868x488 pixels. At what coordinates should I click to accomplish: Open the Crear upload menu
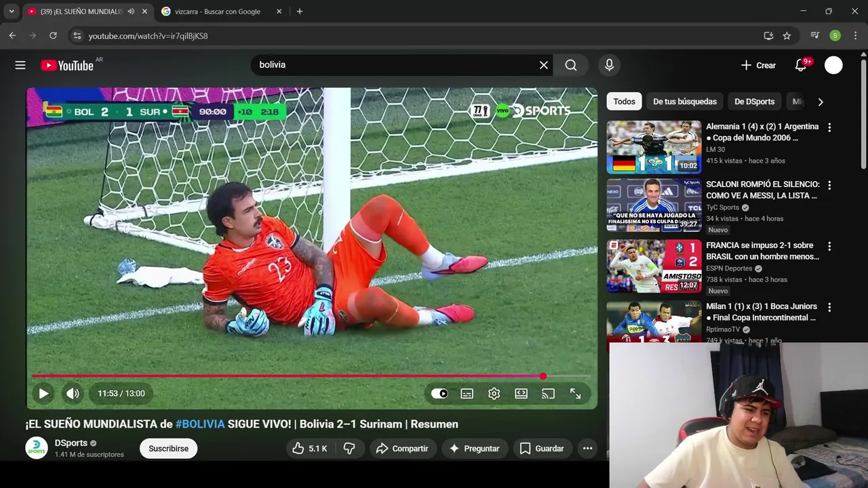click(x=758, y=65)
